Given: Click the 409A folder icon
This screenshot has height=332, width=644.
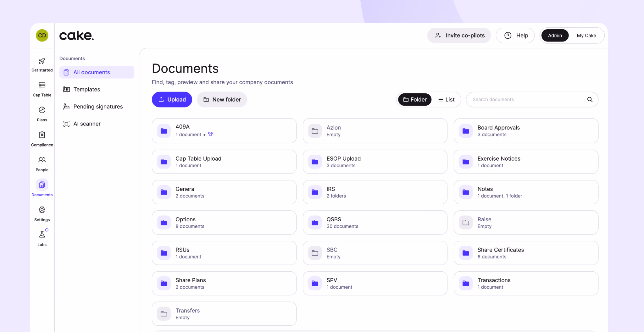Looking at the screenshot, I should [164, 131].
